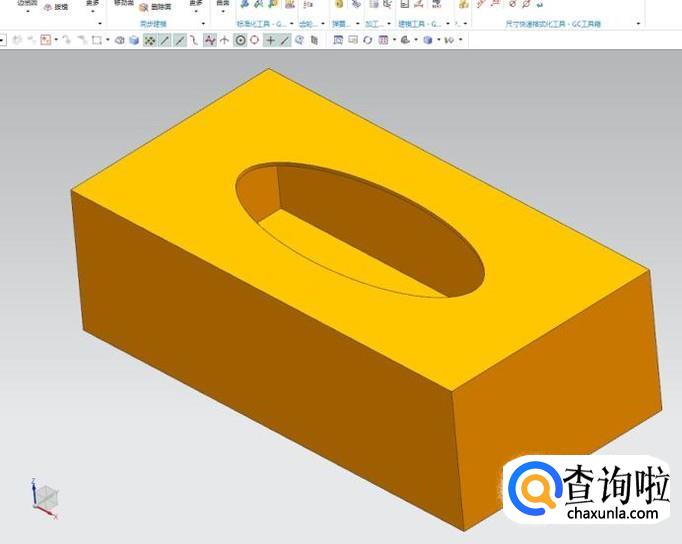This screenshot has height=544, width=682.
Task: Click the blue shaded rendering cube icon
Action: click(428, 40)
